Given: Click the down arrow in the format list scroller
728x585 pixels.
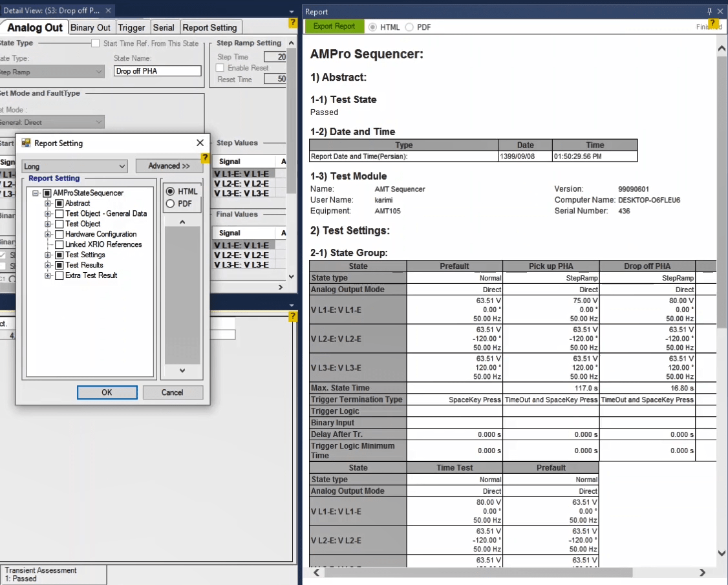Looking at the screenshot, I should (x=182, y=370).
